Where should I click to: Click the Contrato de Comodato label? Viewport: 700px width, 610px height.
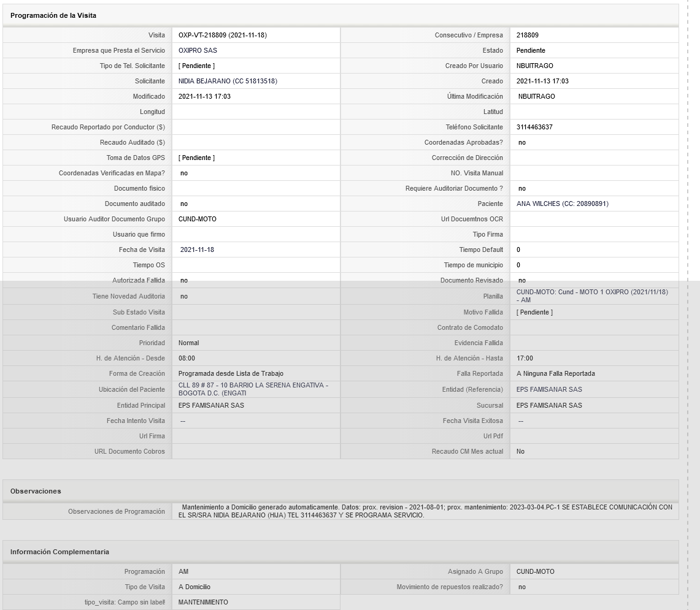click(x=470, y=327)
